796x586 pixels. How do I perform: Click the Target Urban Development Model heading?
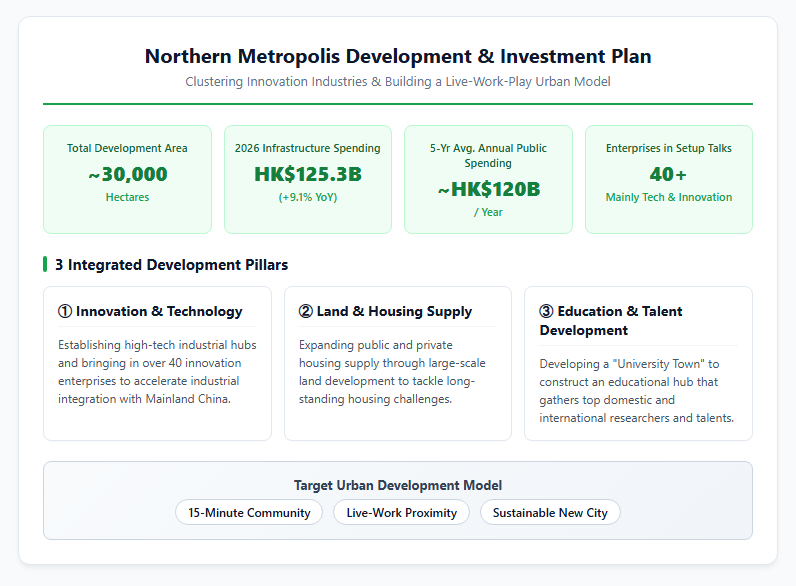click(398, 485)
